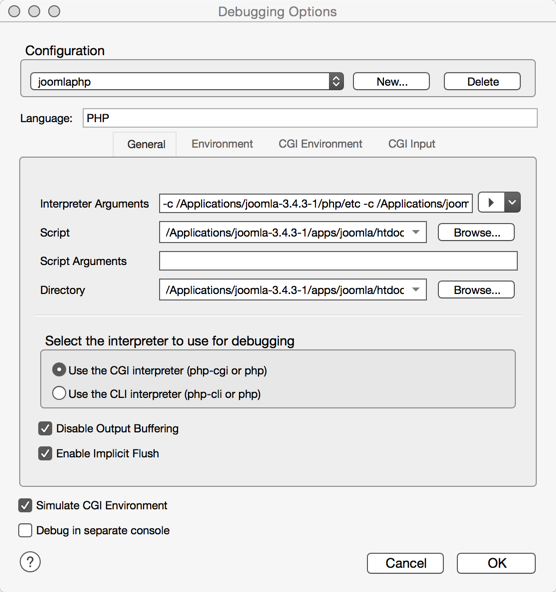Switch to the Environment tab
The height and width of the screenshot is (592, 556).
coord(222,144)
